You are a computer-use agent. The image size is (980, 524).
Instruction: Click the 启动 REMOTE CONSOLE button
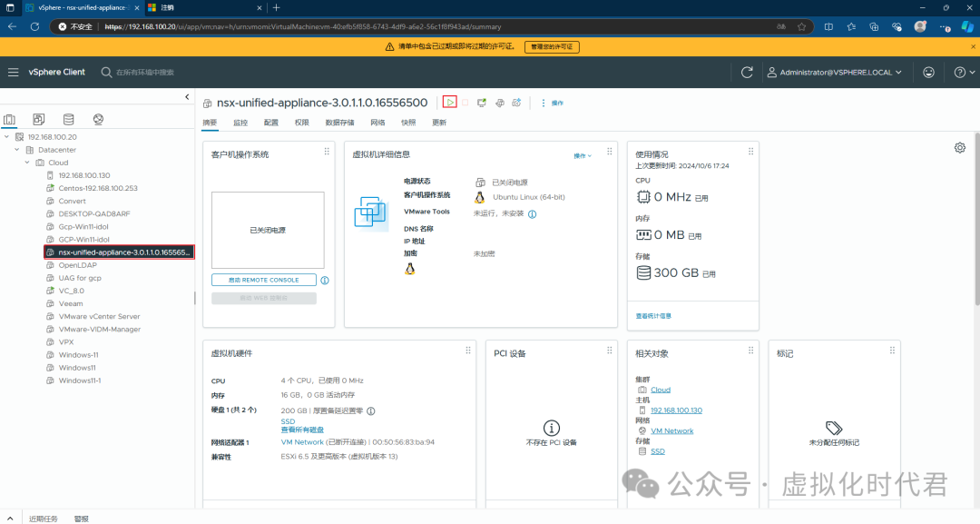click(264, 280)
